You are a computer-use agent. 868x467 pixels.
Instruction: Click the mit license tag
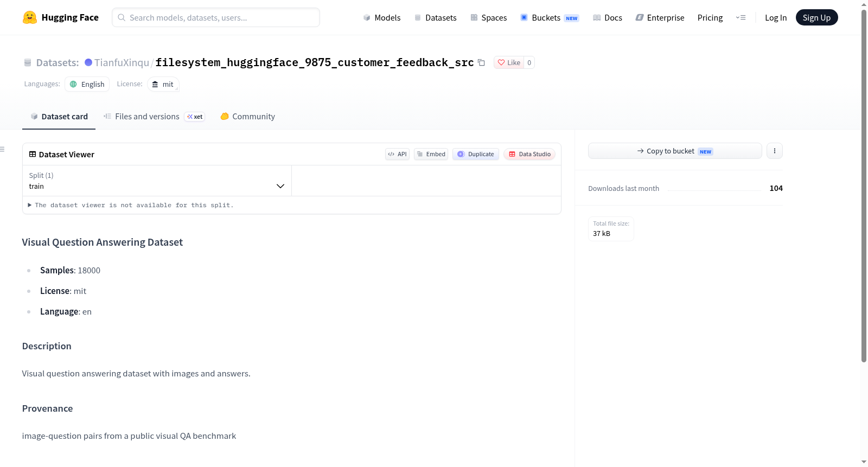point(163,84)
